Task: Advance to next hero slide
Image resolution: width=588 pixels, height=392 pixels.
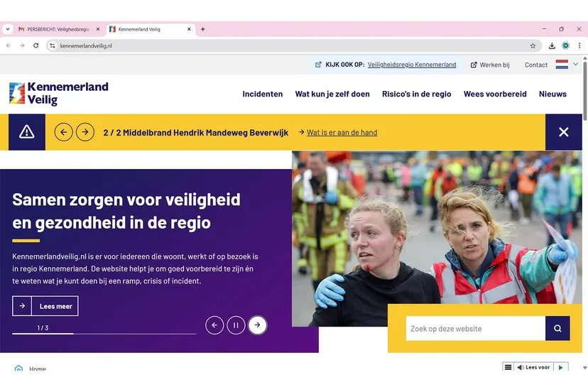Action: (x=257, y=325)
